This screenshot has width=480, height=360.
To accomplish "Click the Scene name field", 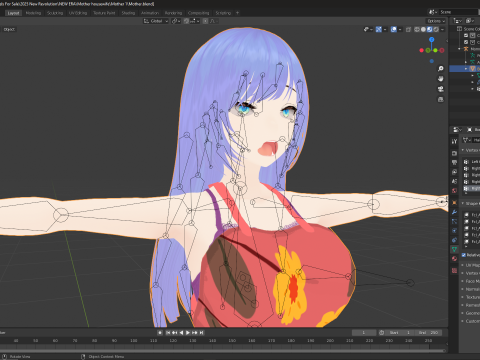I will [457, 12].
